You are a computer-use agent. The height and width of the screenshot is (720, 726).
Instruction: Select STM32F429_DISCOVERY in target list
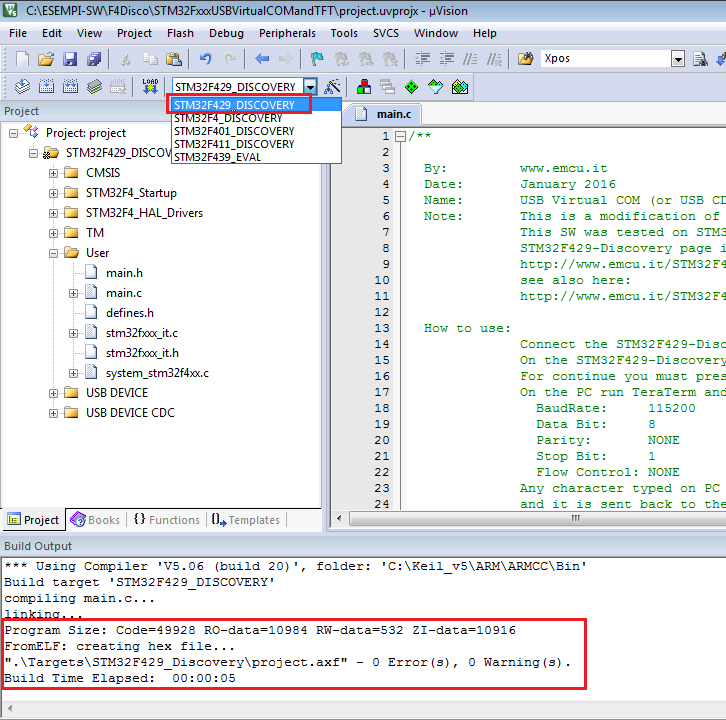point(257,105)
